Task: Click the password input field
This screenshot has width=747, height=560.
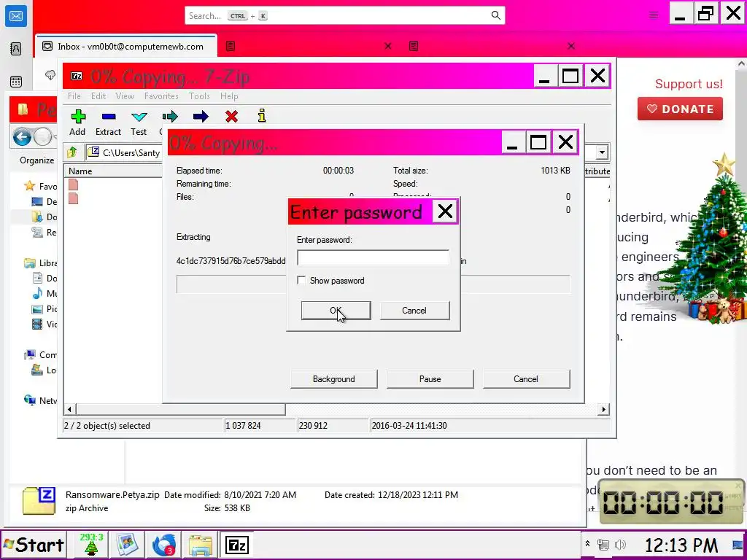Action: pyautogui.click(x=373, y=257)
